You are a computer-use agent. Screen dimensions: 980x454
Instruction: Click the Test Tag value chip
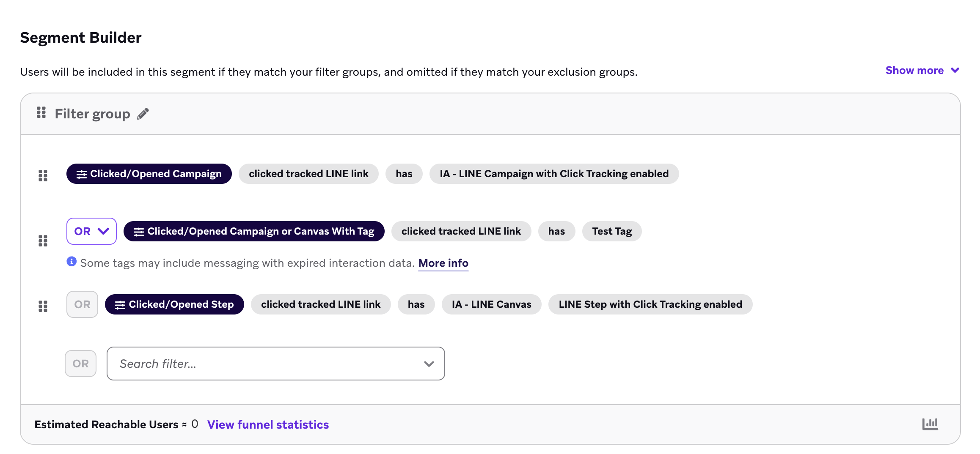611,231
